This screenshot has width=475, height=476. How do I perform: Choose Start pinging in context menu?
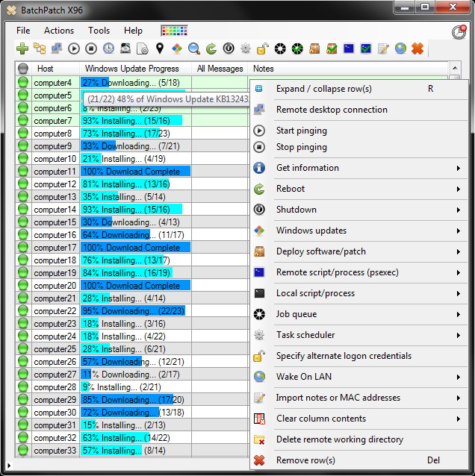pos(359,131)
